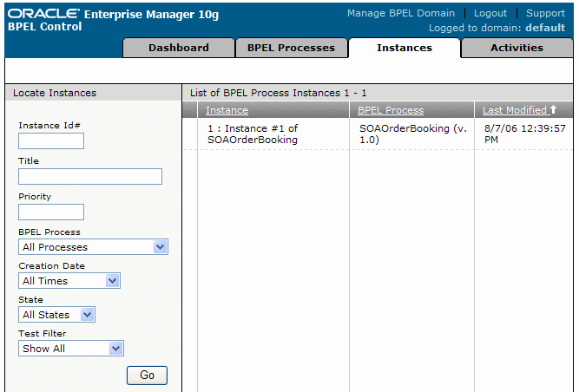Click the List of BPEL Process Instances heading
The height and width of the screenshot is (392, 579).
coord(279,93)
